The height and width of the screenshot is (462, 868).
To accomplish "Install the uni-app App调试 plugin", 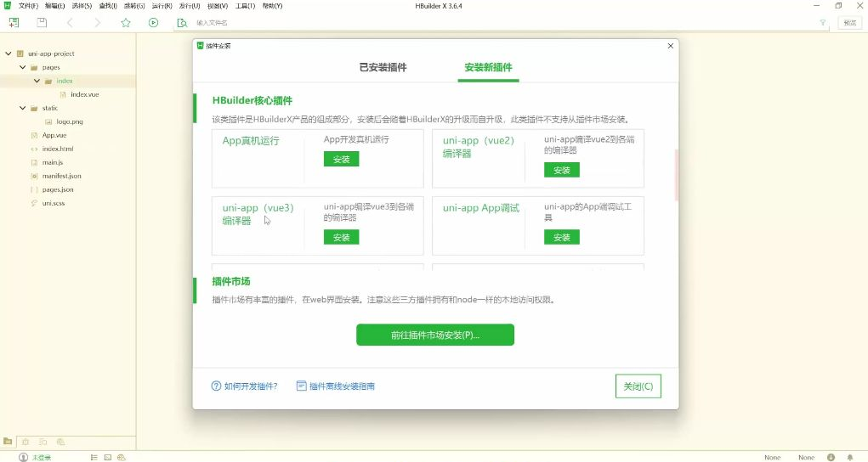I will tap(562, 237).
